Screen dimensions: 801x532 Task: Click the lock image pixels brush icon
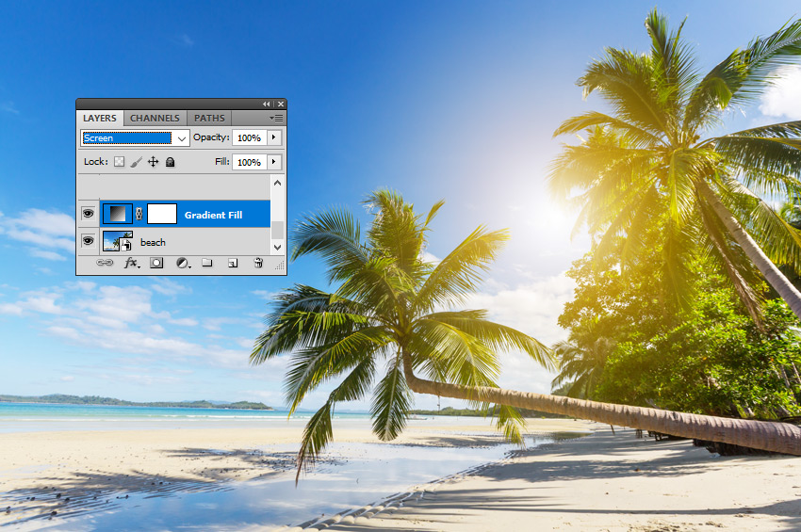pos(136,162)
